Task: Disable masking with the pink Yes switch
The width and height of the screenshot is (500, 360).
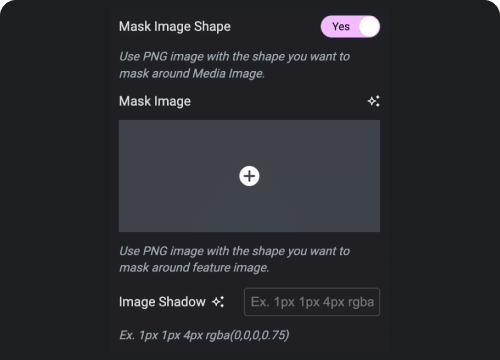Action: point(350,26)
